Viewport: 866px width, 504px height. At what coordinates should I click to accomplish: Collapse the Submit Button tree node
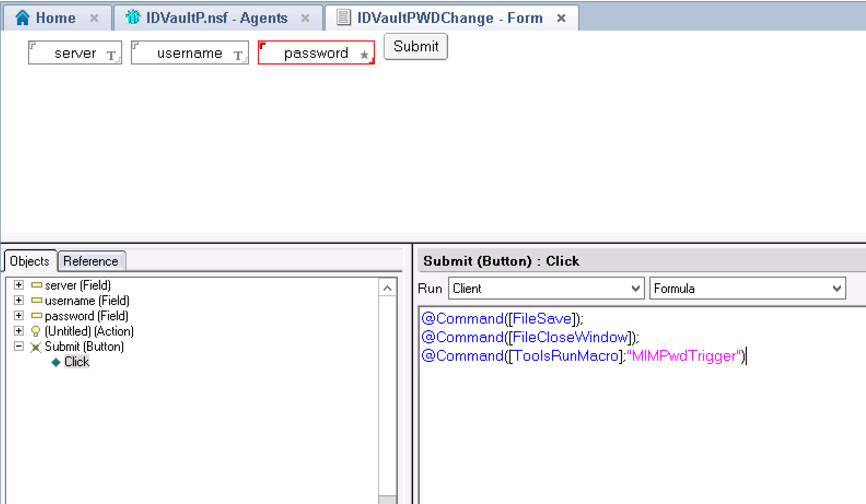pyautogui.click(x=19, y=346)
